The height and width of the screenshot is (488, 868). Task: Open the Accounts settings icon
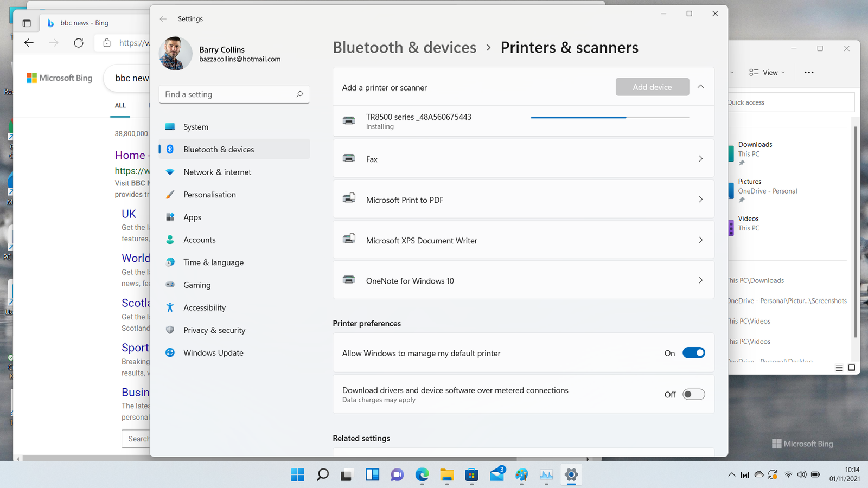(170, 240)
